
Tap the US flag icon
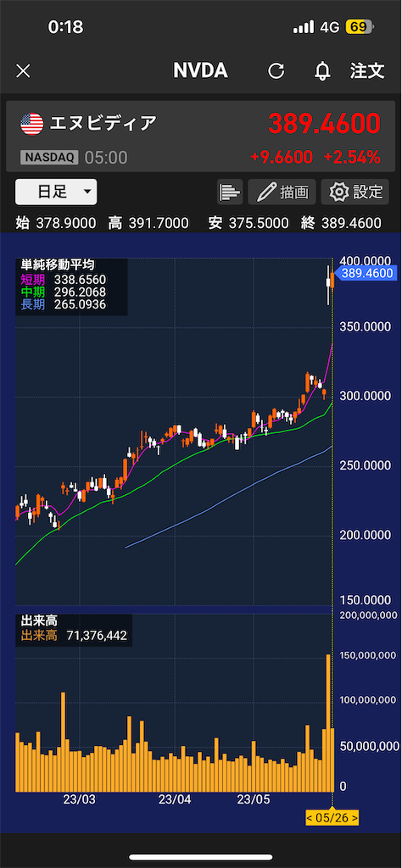tap(32, 124)
